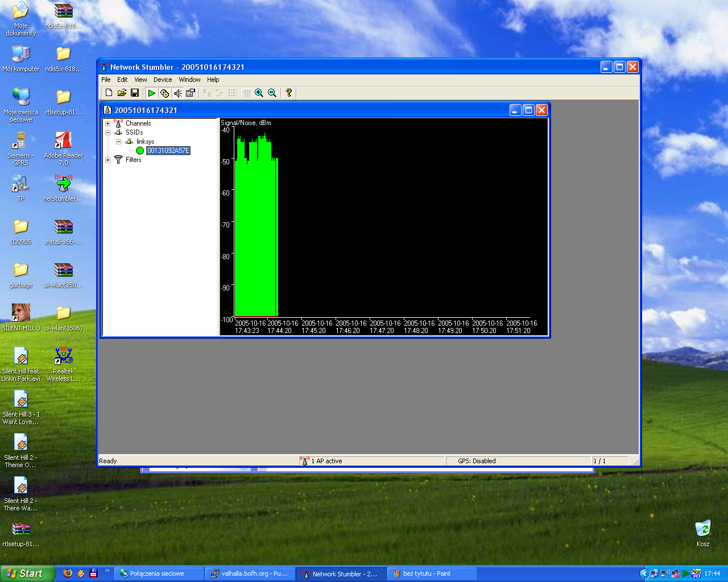Click the Start button
Image resolution: width=728 pixels, height=582 pixels.
[27, 573]
